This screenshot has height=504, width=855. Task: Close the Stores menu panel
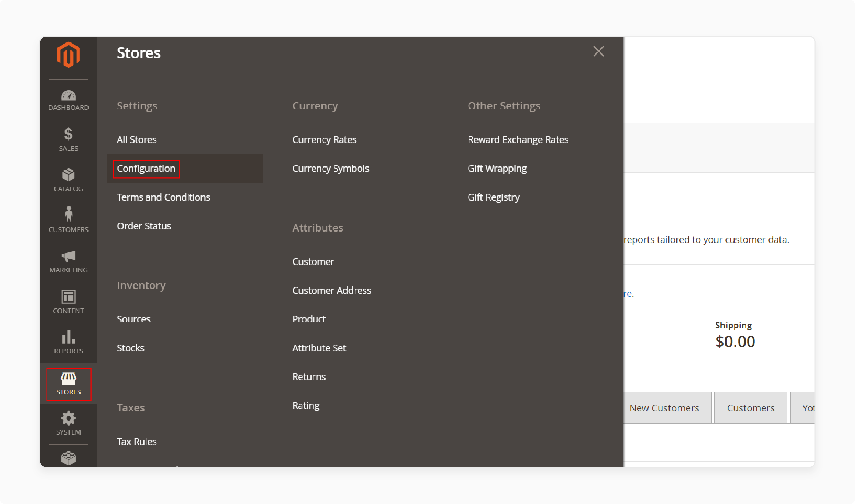pos(598,52)
